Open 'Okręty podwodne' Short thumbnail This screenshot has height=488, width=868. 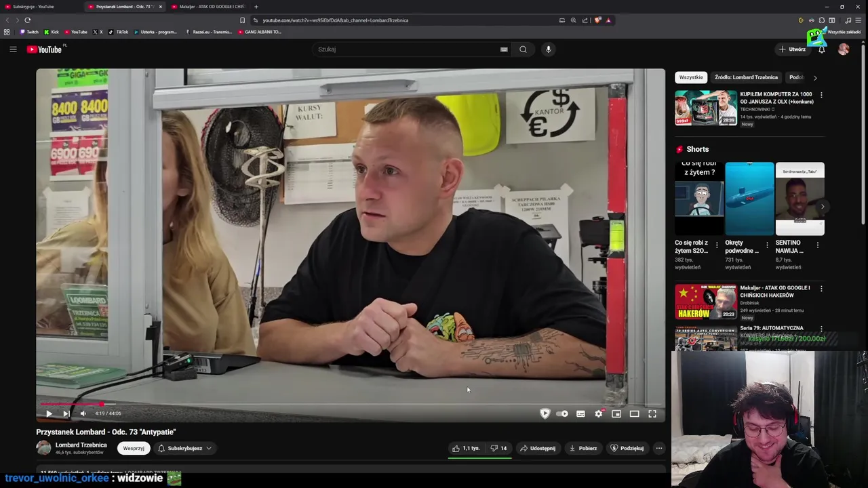click(749, 199)
